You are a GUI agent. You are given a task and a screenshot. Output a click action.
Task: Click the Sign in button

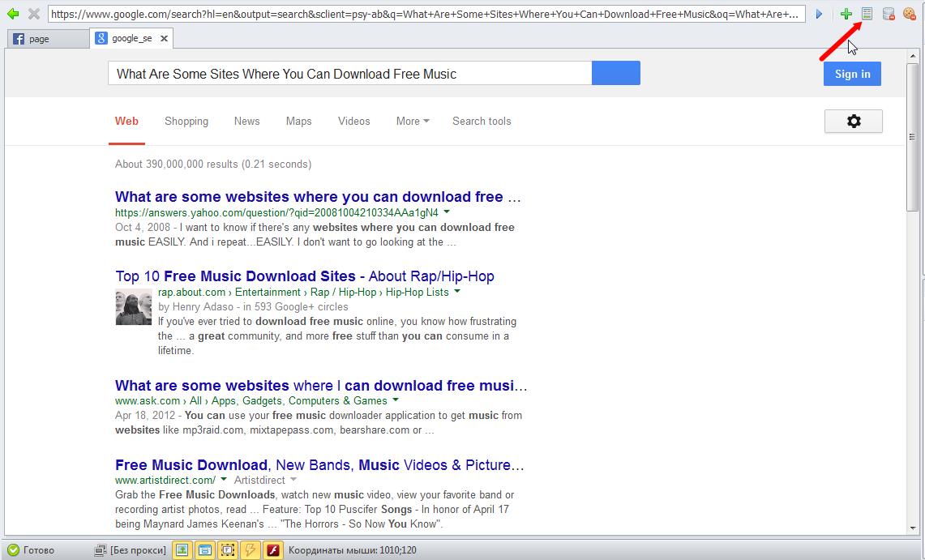[852, 74]
